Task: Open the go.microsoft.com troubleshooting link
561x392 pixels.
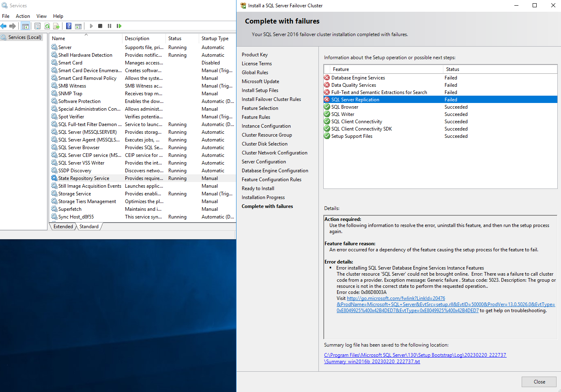Action: [x=445, y=304]
